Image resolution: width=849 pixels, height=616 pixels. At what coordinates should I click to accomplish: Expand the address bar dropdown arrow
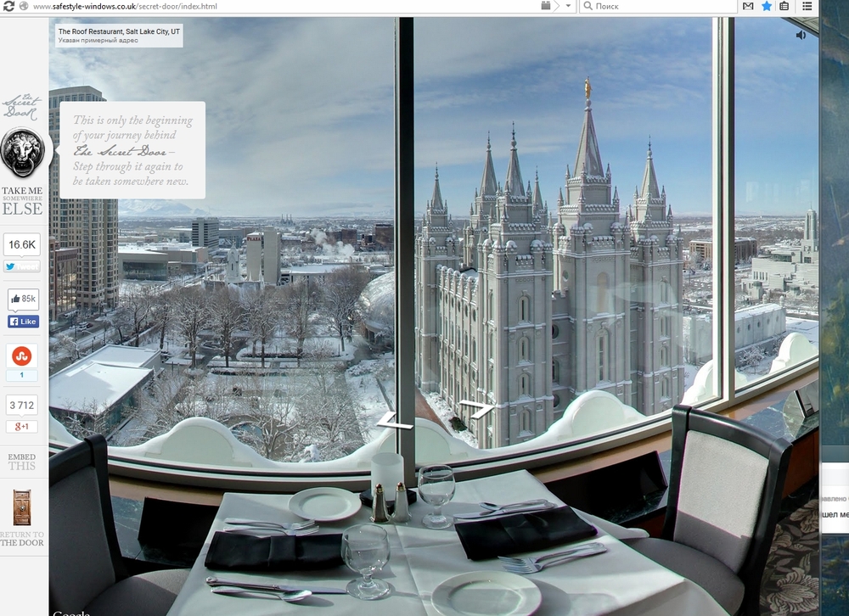click(x=568, y=6)
